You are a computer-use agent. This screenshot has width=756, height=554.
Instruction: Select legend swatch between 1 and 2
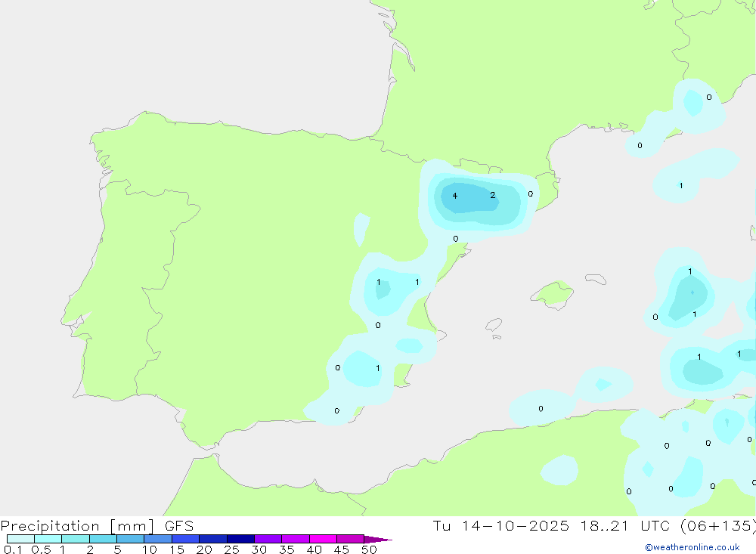click(76, 539)
